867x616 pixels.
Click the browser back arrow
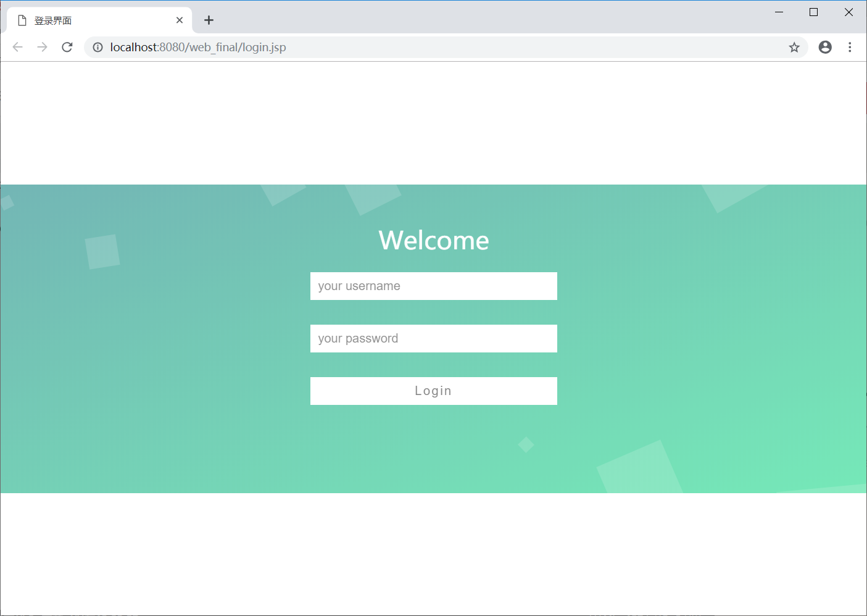[x=17, y=47]
